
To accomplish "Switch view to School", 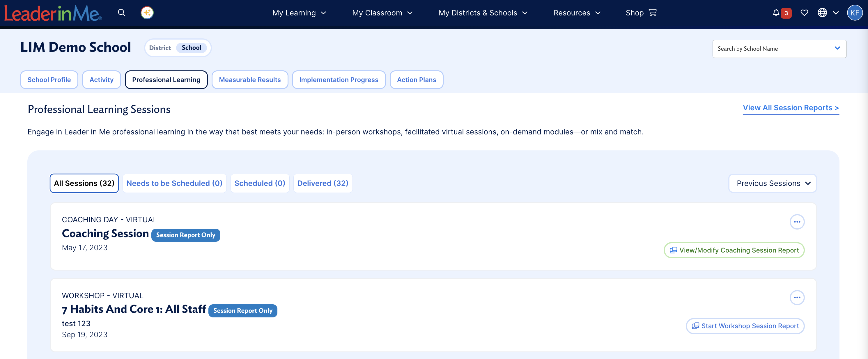I will click(x=192, y=48).
